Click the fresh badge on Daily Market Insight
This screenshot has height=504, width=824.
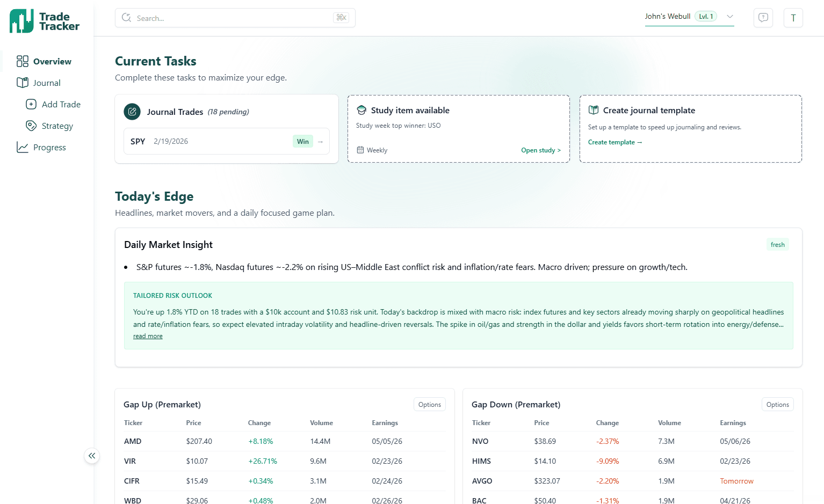777,244
